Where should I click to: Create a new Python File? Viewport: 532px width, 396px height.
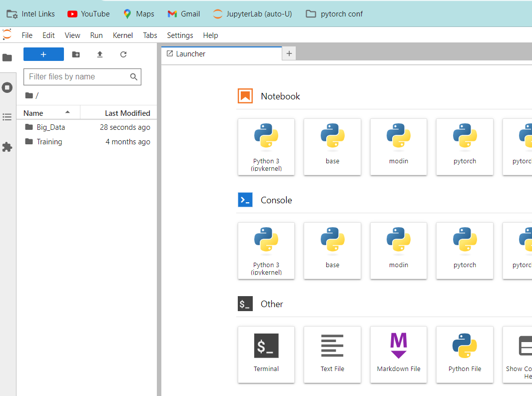tap(465, 355)
